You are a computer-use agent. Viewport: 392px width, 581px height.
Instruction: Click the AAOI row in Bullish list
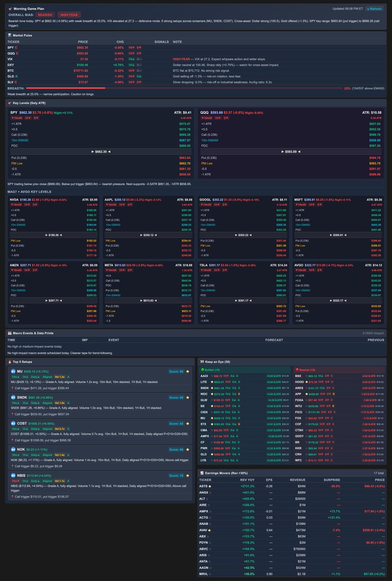pos(244,376)
